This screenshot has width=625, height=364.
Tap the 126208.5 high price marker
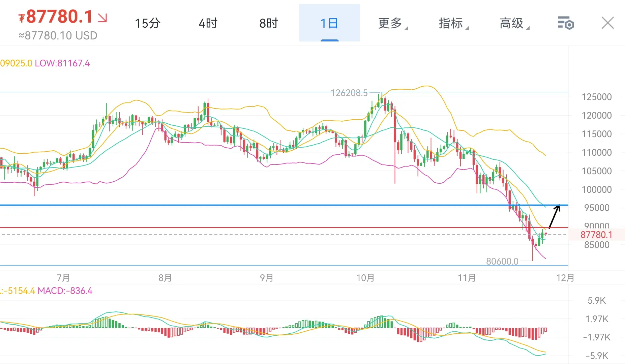(349, 93)
